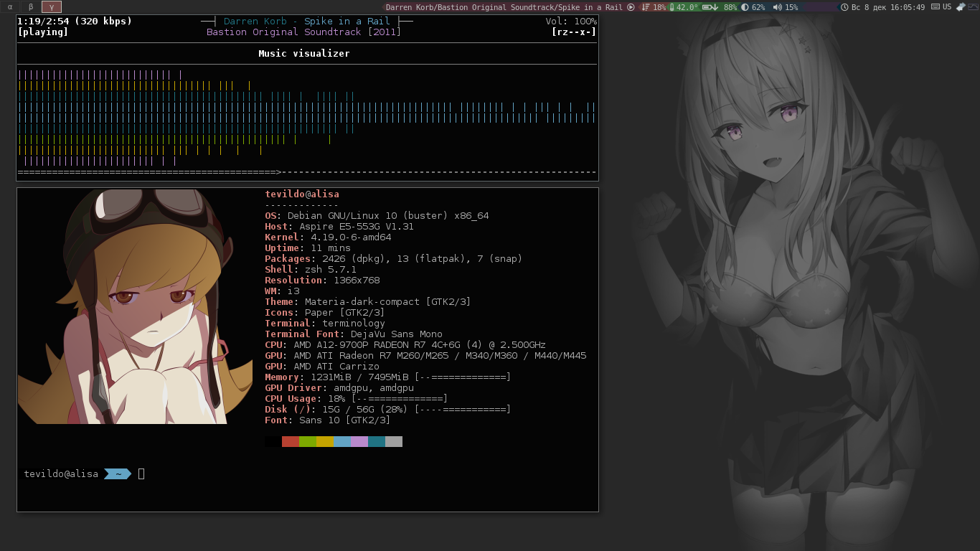The width and height of the screenshot is (980, 551).
Task: Click the teal color block in palette
Action: 377,442
